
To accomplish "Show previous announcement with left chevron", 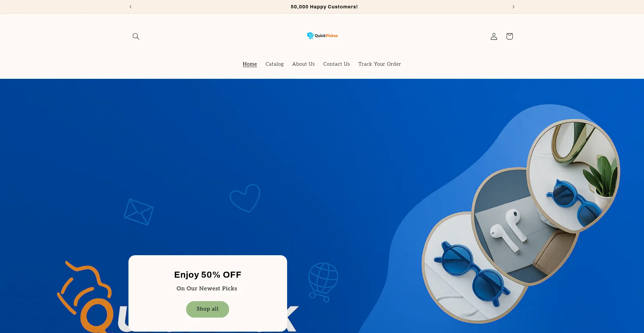I will [130, 7].
